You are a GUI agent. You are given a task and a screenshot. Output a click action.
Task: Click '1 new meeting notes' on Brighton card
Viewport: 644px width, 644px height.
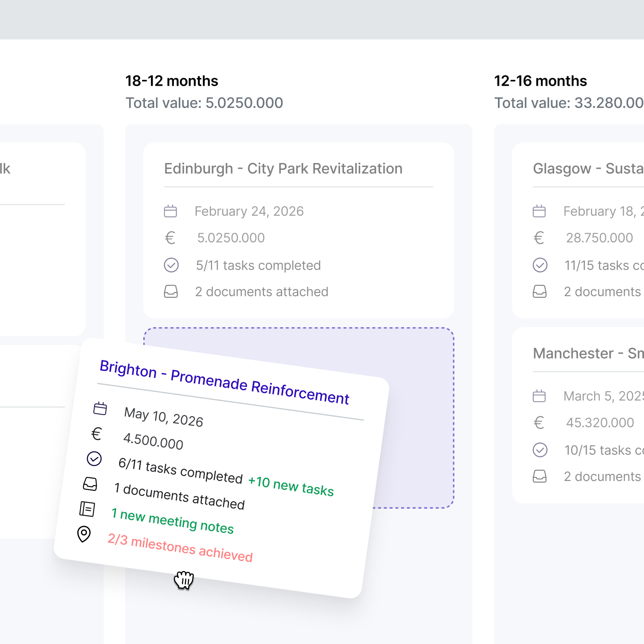[x=173, y=521]
